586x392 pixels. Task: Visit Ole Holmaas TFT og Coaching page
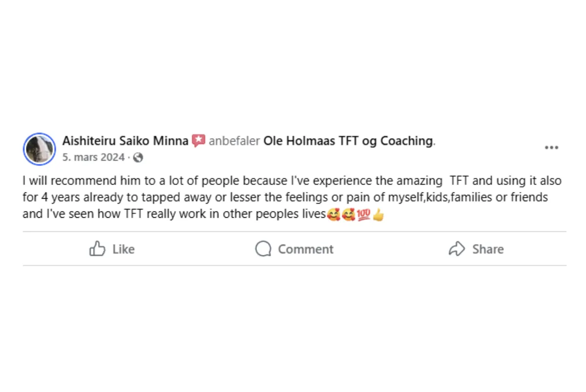click(348, 141)
